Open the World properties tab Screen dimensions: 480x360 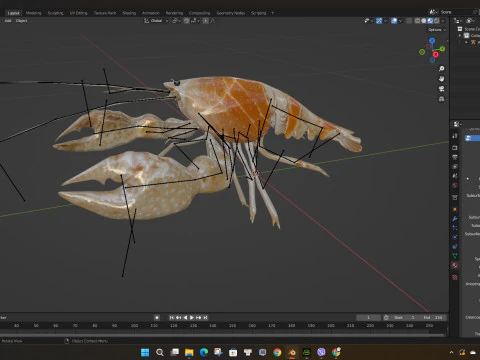[455, 185]
